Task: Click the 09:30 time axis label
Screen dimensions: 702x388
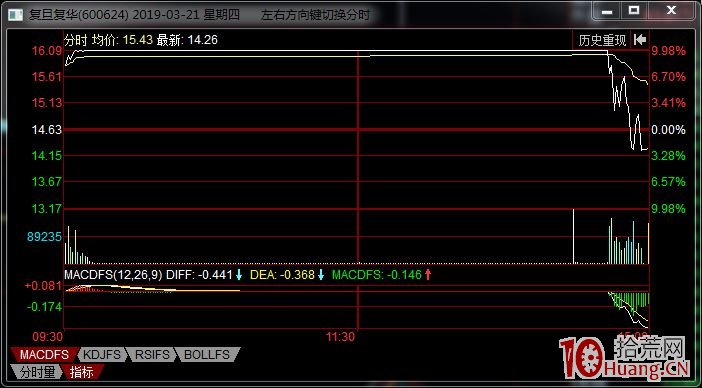Action: [x=48, y=336]
